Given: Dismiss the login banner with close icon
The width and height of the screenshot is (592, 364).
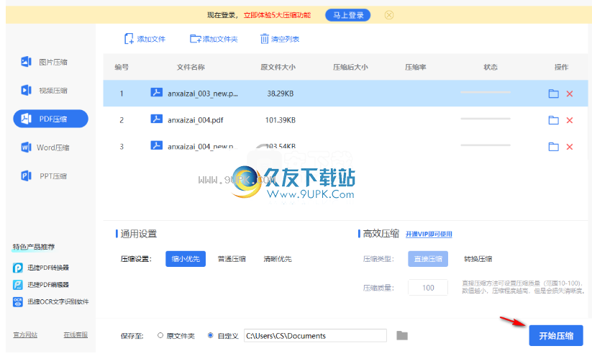Looking at the screenshot, I should [389, 15].
